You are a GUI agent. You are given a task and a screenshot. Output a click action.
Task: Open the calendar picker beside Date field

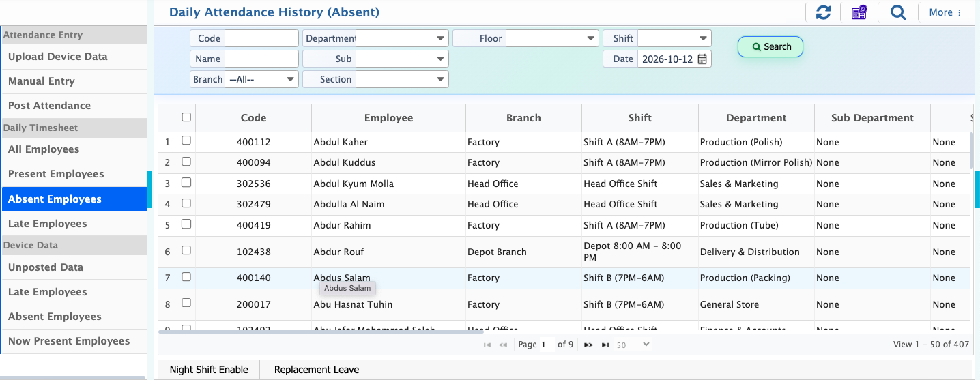point(702,59)
